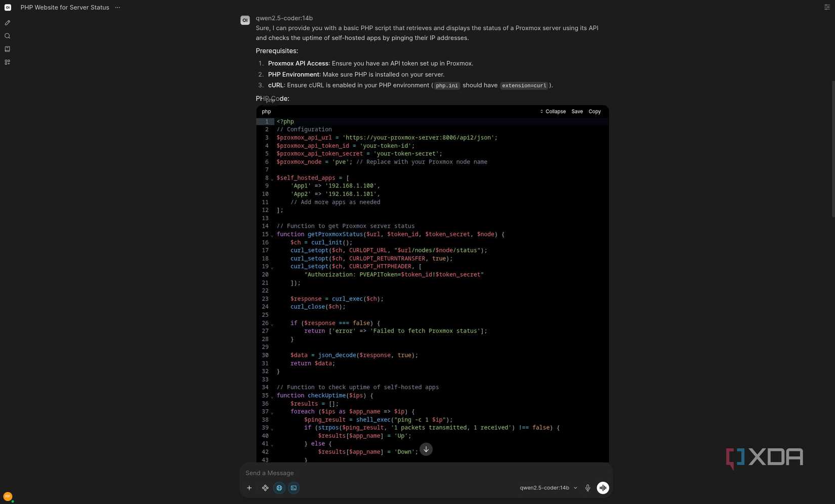Toggle the code interpreter button
The height and width of the screenshot is (504, 835).
(x=294, y=488)
